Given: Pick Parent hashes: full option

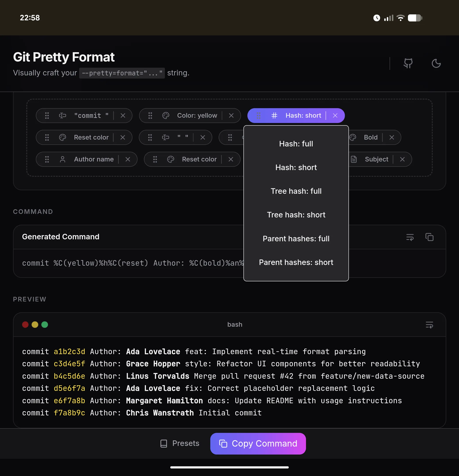Looking at the screenshot, I should point(296,239).
